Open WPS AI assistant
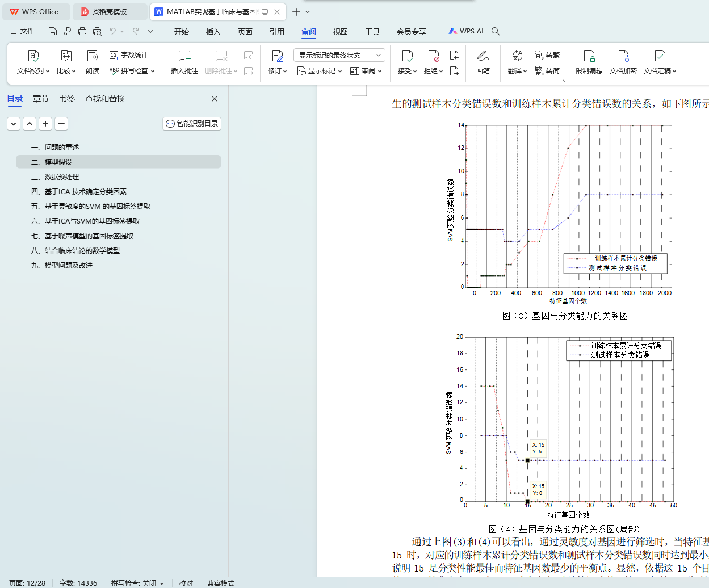 coord(466,31)
